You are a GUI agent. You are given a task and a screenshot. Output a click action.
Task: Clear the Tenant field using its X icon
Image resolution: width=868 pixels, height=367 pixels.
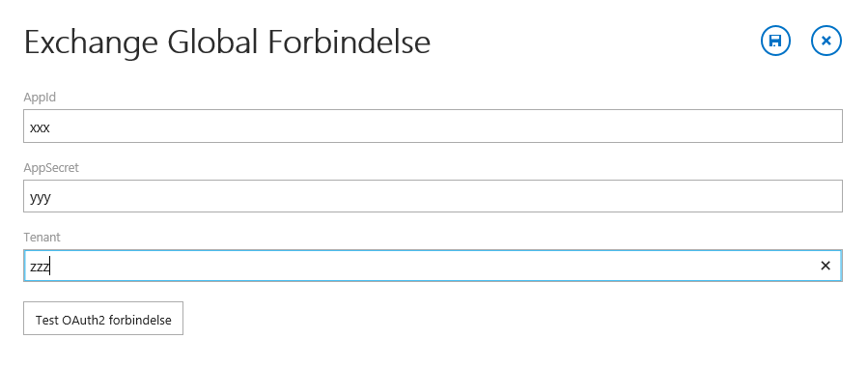point(826,266)
